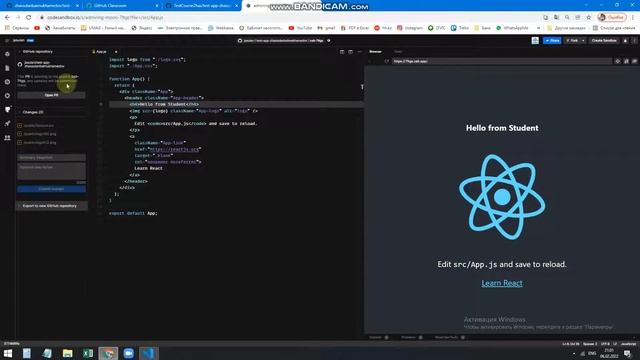Switch to the Browser preview tab
Viewport: 640px width, 360px height.
coord(375,52)
